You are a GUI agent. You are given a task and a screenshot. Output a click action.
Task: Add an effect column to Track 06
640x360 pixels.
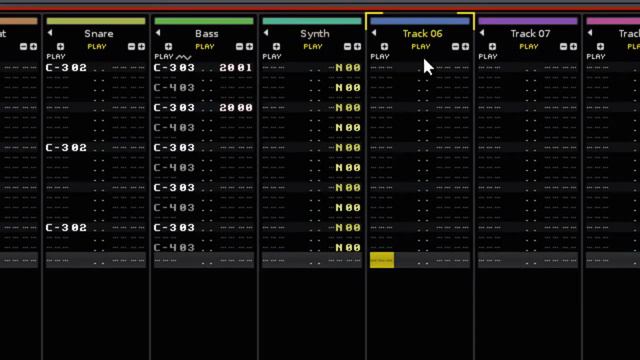point(465,47)
